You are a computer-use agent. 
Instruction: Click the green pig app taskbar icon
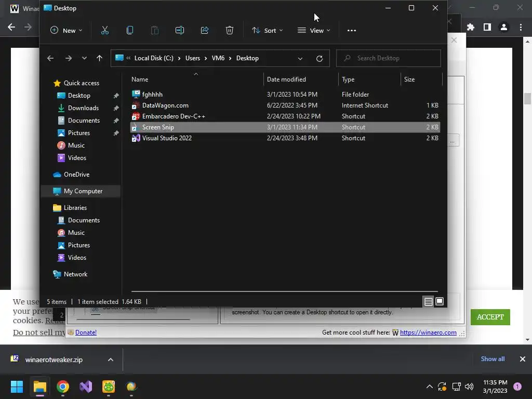pos(109,387)
